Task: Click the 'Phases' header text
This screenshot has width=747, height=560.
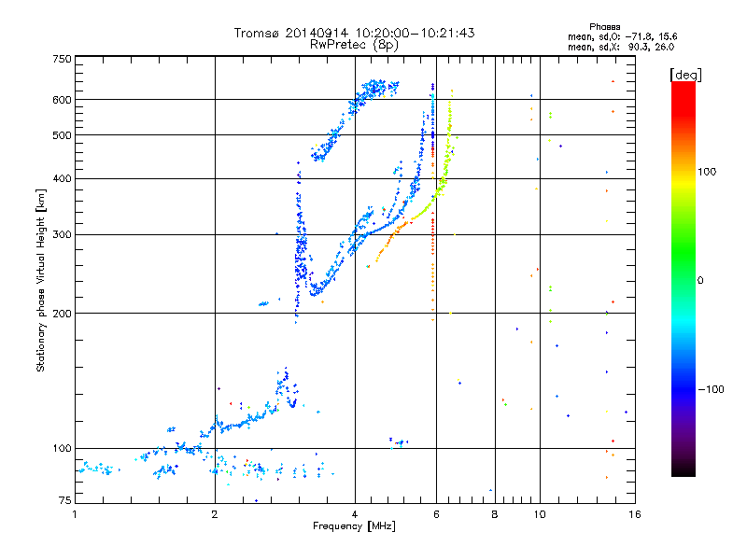Action: click(604, 27)
